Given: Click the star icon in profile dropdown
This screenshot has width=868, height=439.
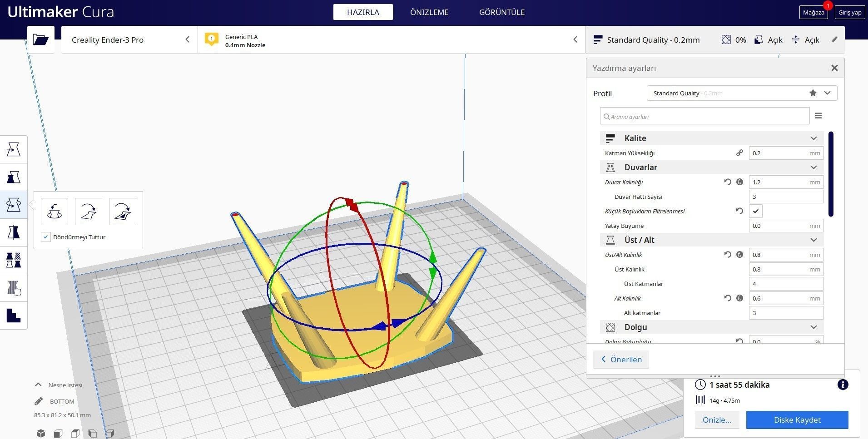Looking at the screenshot, I should tap(813, 93).
